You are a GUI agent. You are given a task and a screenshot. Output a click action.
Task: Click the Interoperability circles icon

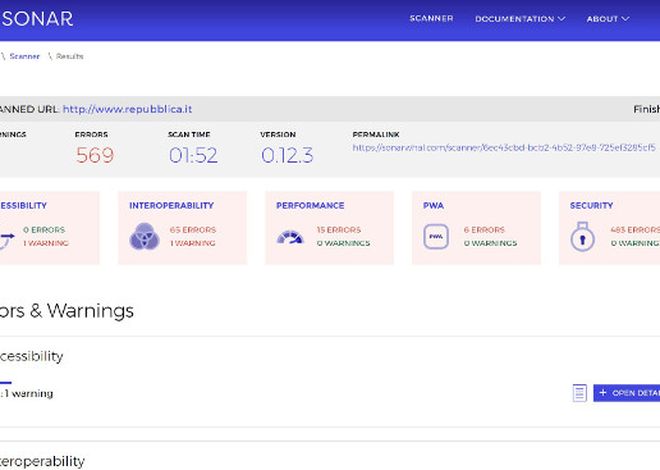point(144,236)
